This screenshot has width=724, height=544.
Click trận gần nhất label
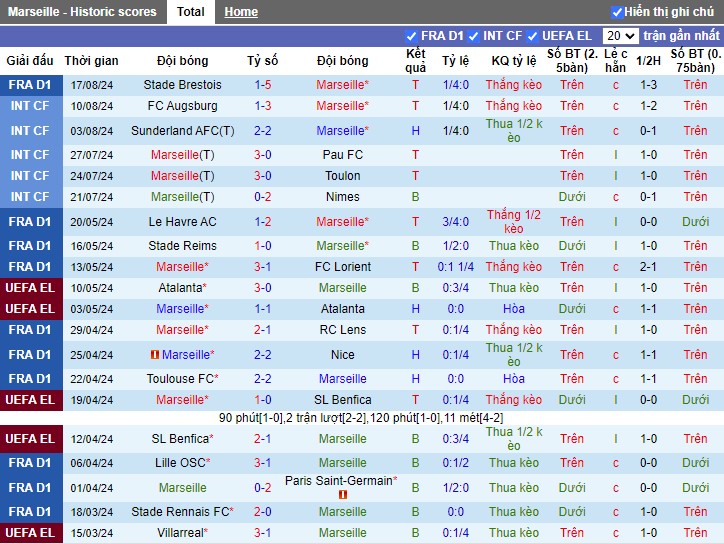(682, 36)
